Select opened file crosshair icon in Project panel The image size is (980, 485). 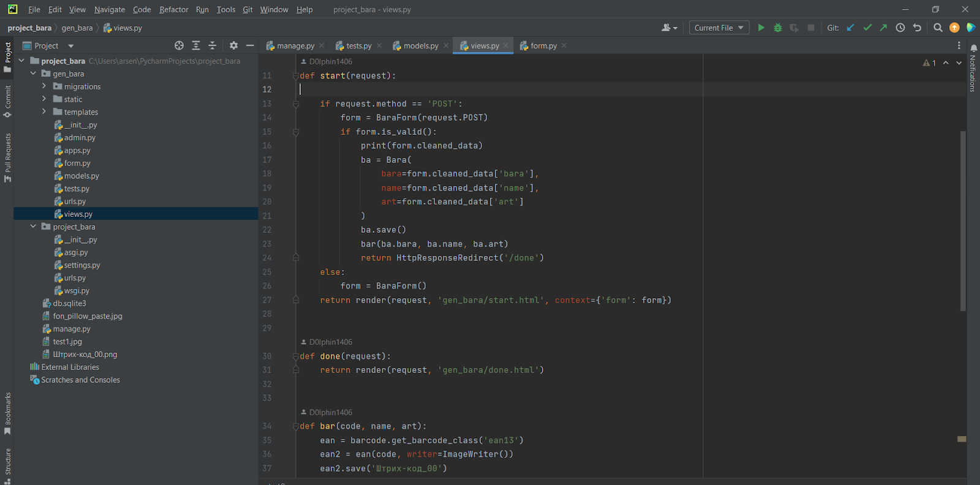tap(179, 45)
